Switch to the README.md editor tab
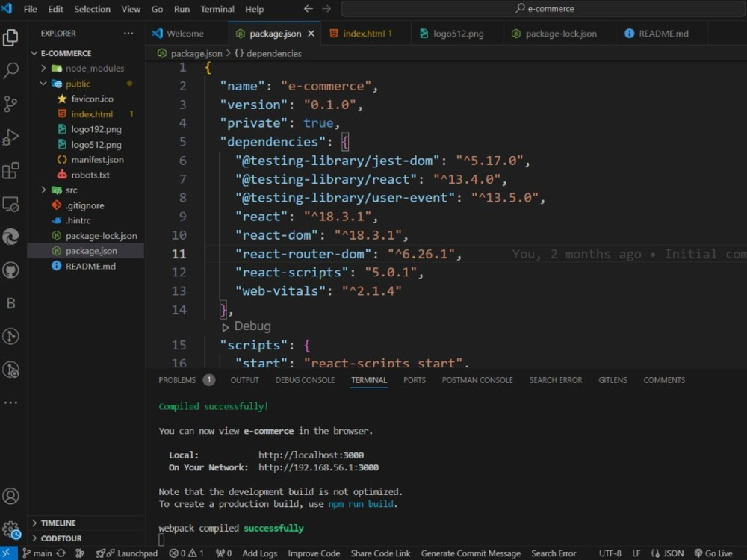 662,34
